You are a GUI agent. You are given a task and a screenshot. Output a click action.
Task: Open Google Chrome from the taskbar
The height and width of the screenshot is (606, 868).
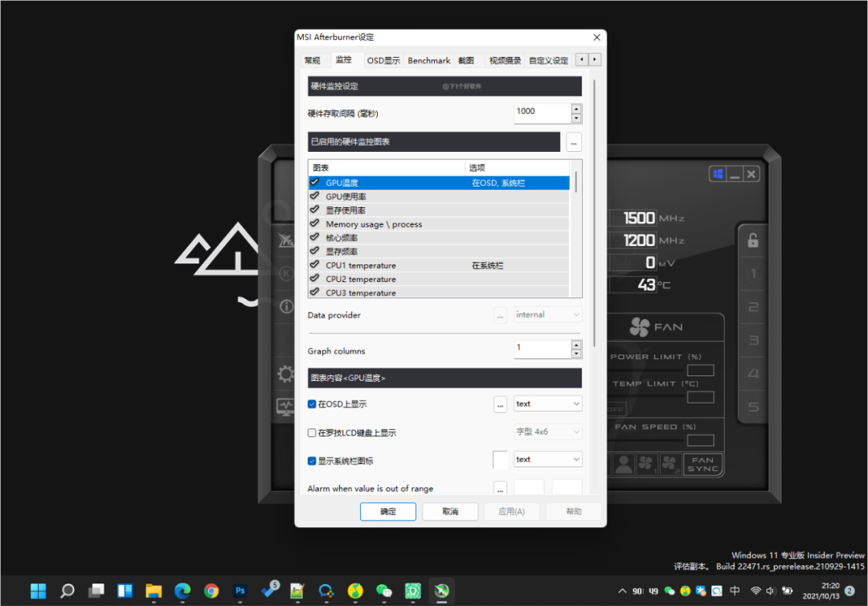click(x=211, y=591)
